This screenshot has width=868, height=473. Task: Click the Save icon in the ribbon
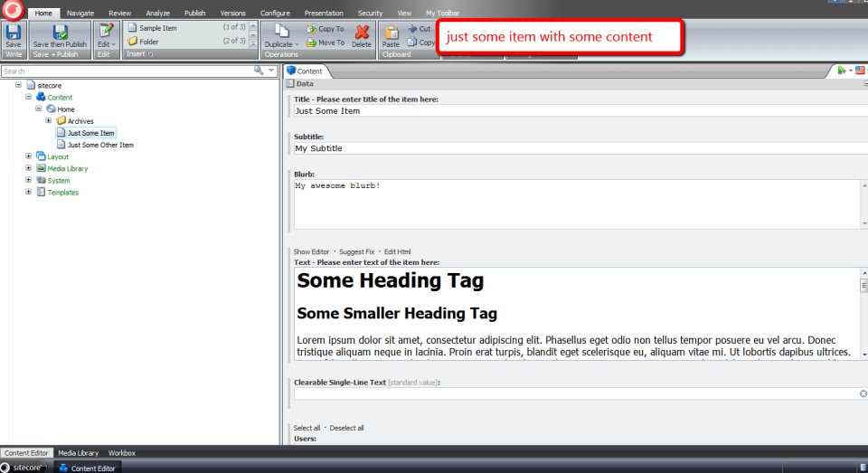(x=14, y=32)
